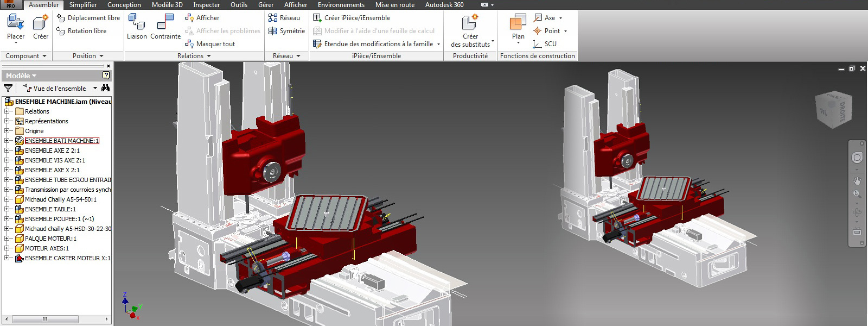
Task: Click the Créer component icon
Action: point(41,22)
